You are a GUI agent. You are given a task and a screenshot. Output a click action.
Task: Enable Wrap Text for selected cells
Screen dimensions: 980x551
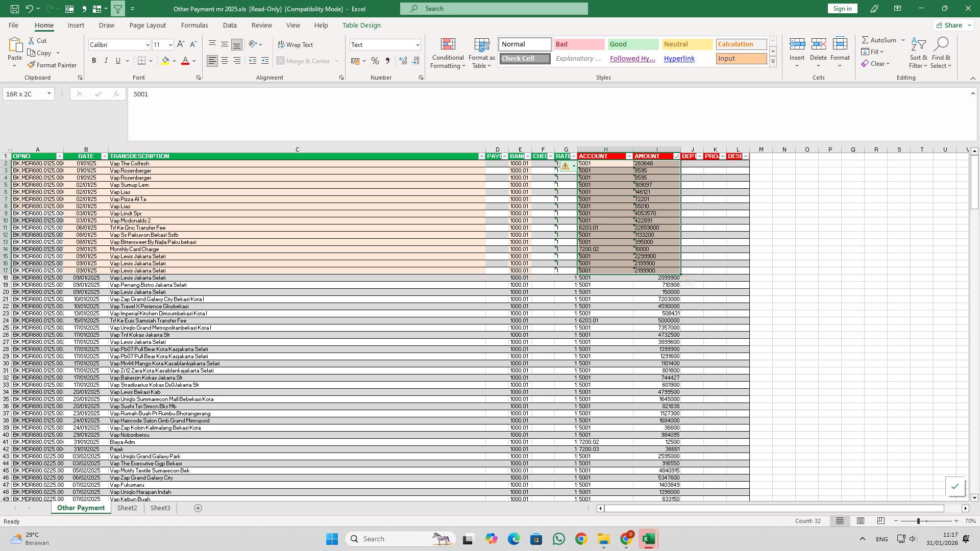pos(296,44)
